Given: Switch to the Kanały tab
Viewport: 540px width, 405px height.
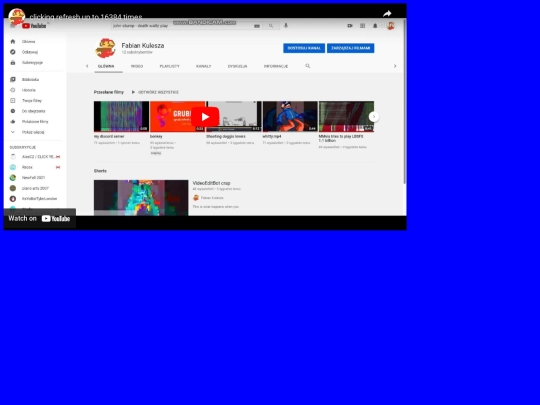Looking at the screenshot, I should coord(204,66).
